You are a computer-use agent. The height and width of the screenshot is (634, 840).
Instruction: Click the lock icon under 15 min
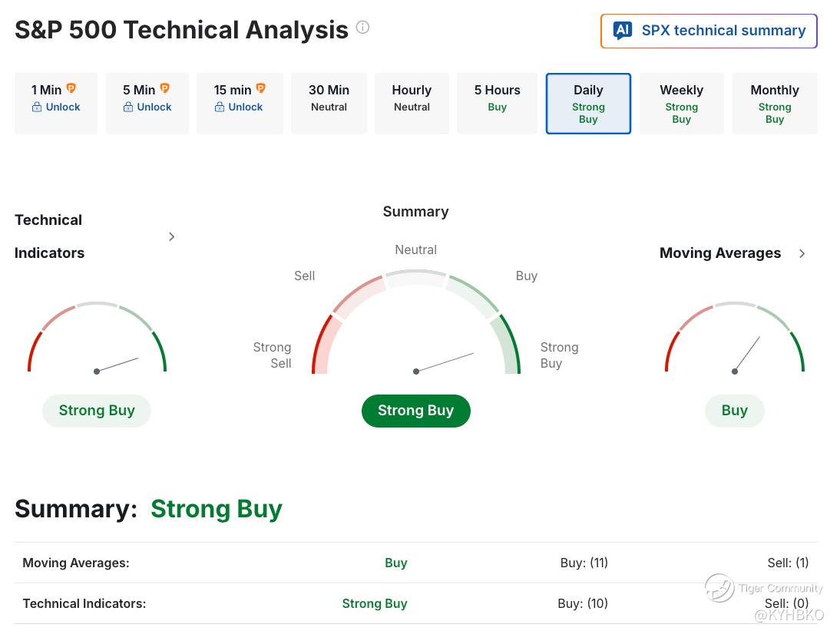pos(219,107)
